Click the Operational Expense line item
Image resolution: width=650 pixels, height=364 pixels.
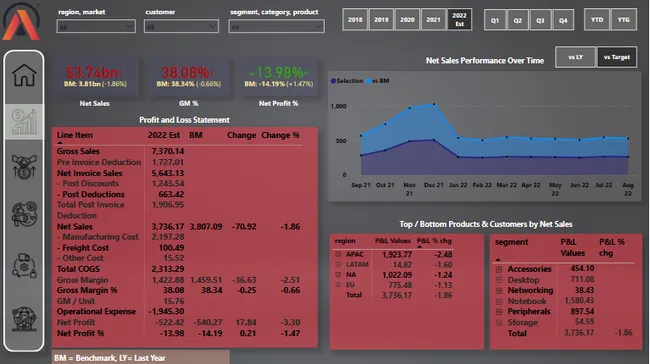96,311
